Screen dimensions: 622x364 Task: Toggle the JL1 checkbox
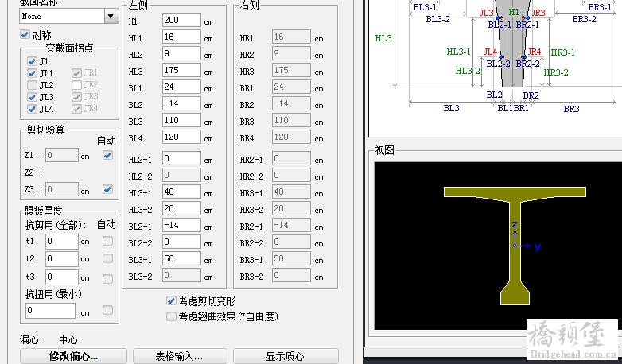tap(32, 73)
